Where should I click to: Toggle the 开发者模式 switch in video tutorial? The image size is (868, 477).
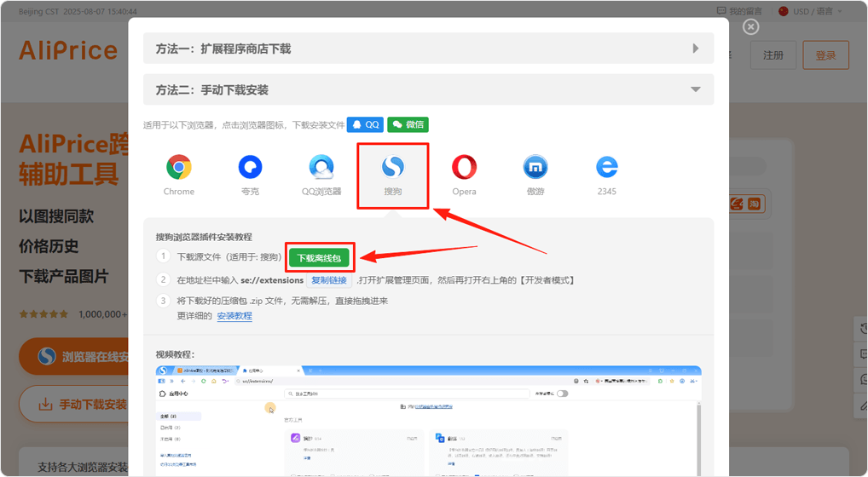point(562,394)
